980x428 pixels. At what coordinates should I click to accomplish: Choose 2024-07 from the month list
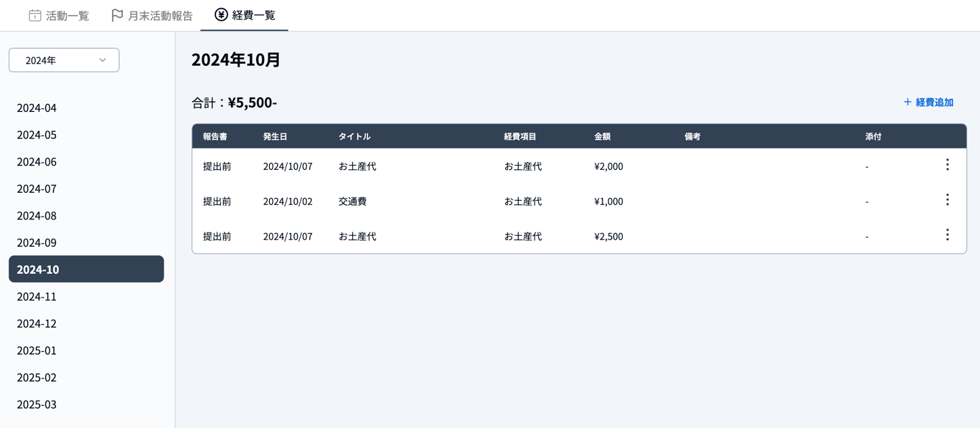tap(37, 189)
